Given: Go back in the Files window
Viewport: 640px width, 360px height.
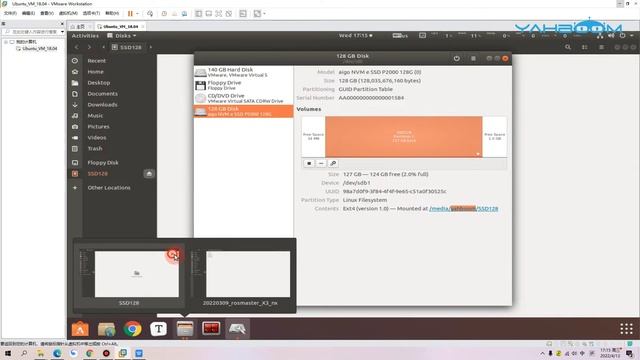Looking at the screenshot, I should [76, 47].
